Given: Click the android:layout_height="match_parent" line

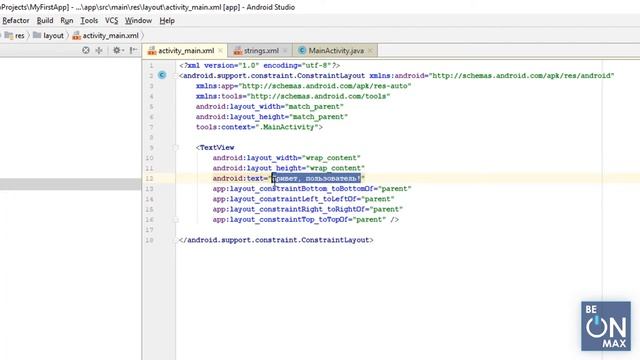Looking at the screenshot, I should tap(271, 117).
